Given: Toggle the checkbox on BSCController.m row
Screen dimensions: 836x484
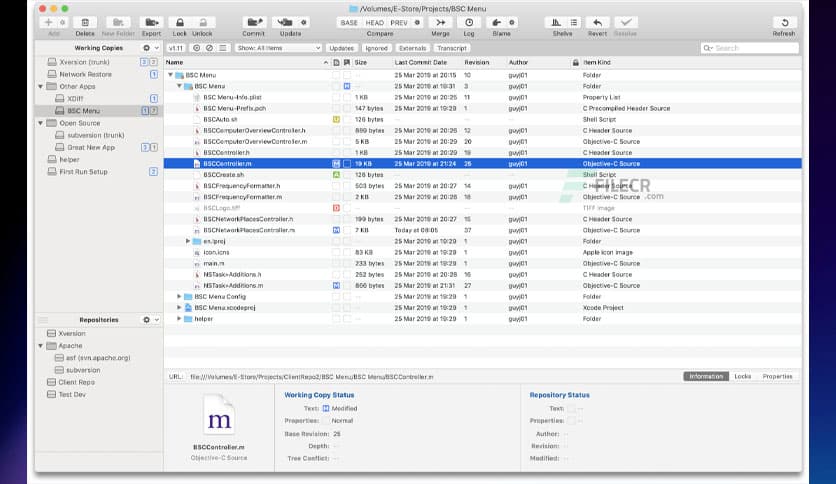Looking at the screenshot, I should tap(347, 163).
